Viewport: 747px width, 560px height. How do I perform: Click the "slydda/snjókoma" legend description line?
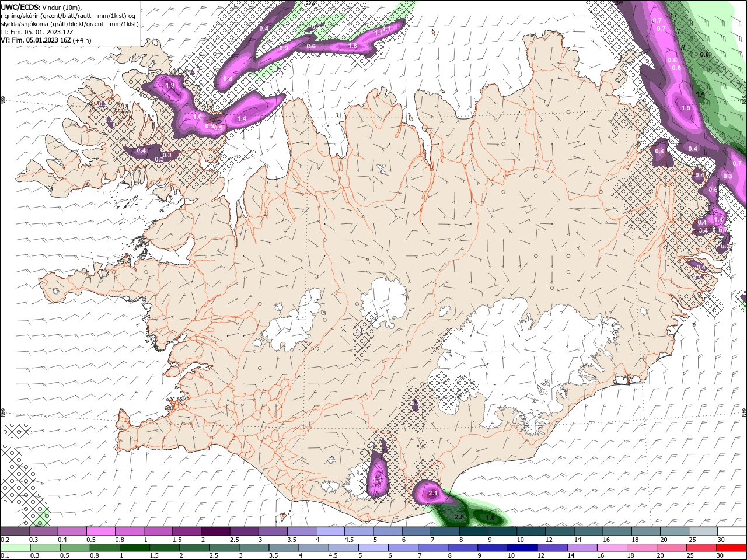click(69, 24)
